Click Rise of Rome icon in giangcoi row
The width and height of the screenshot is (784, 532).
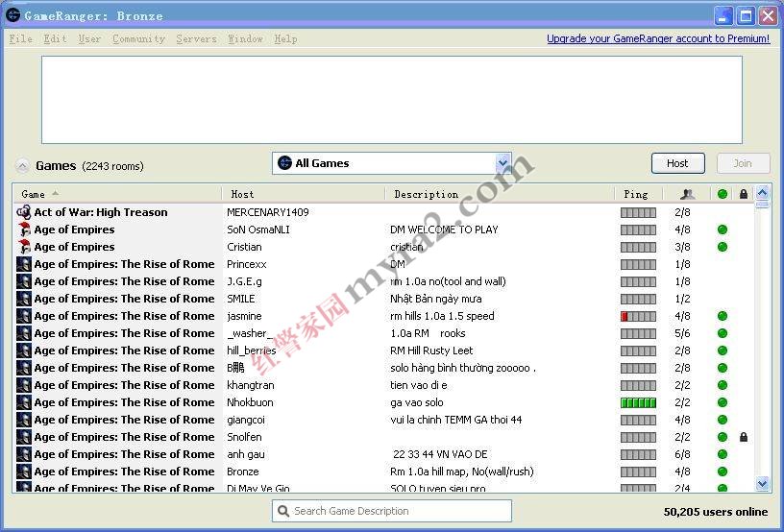click(x=24, y=420)
